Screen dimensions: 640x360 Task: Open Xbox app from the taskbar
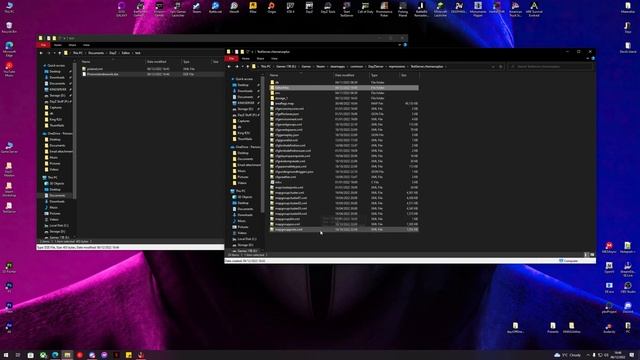[x=43, y=355]
